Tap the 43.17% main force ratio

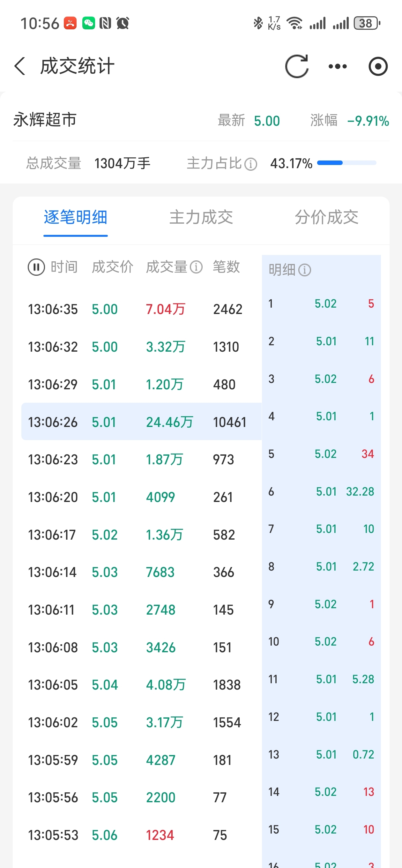pos(292,163)
